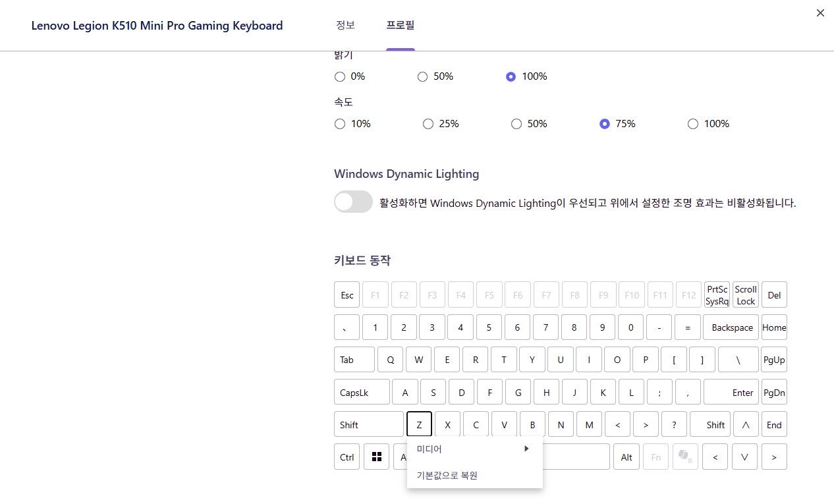This screenshot has height=504, width=834.
Task: Enable Windows Dynamic Lighting switch
Action: click(354, 202)
